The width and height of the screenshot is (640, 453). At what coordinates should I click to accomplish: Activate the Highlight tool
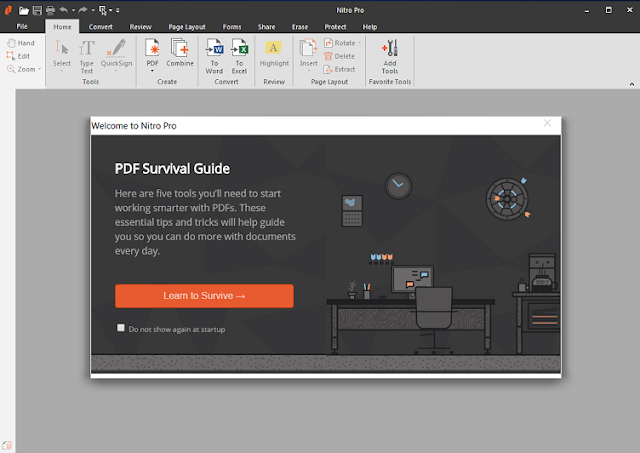(x=274, y=53)
